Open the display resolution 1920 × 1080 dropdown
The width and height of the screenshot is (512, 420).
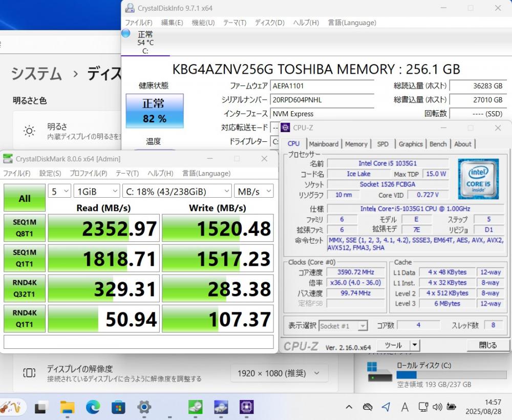point(279,373)
